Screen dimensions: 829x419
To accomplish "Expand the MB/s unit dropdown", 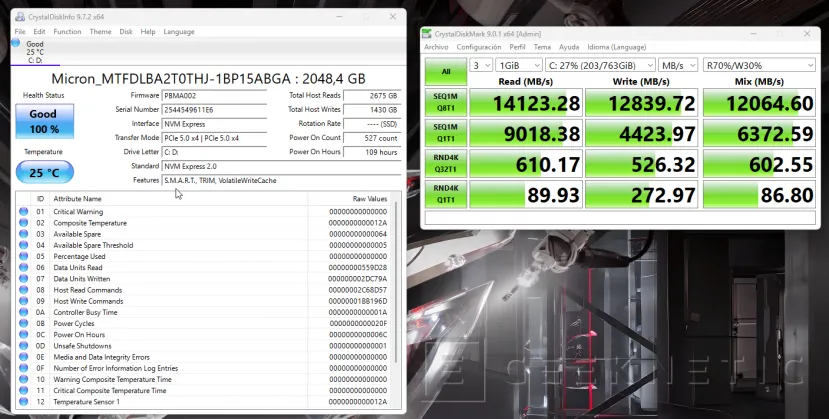I will click(678, 66).
